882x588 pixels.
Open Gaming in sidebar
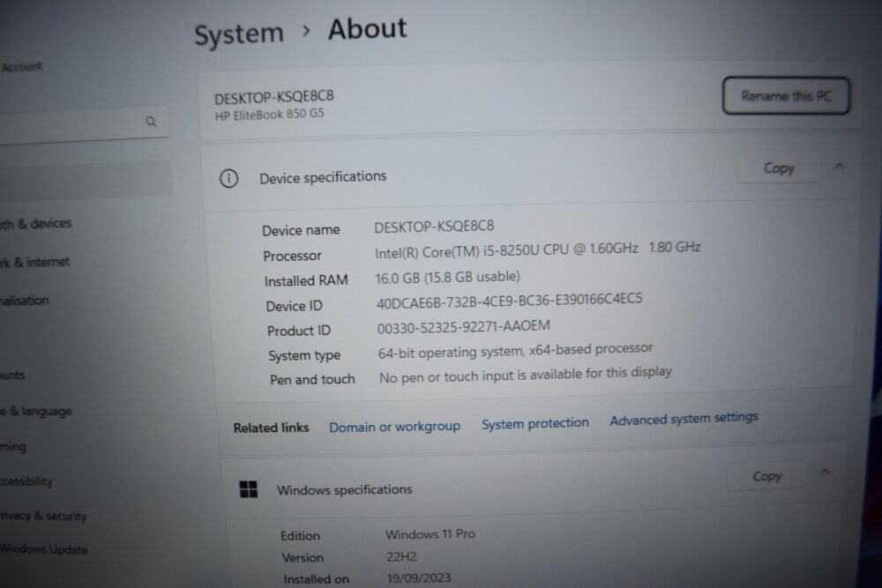coord(13,447)
